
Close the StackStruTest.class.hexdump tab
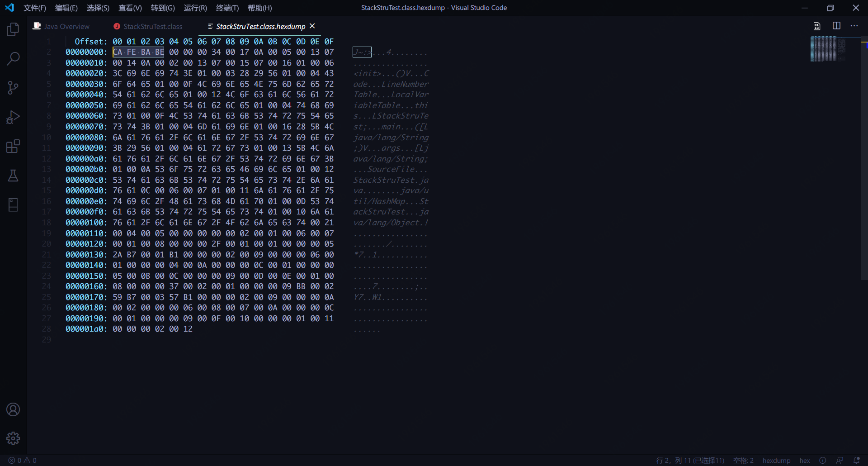tap(312, 26)
